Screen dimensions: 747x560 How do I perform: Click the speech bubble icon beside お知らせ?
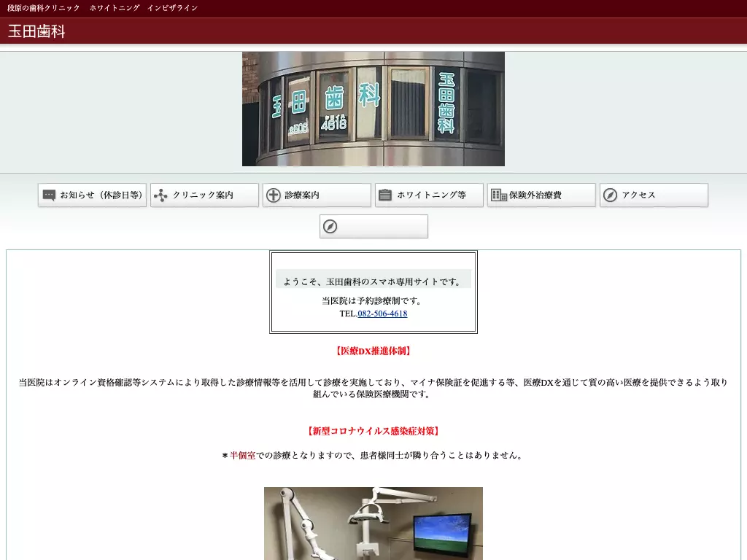click(49, 195)
